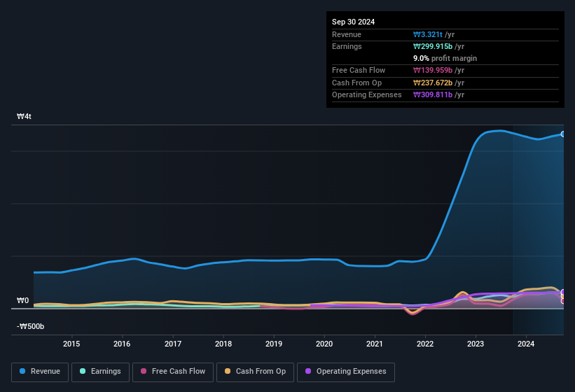Click the 2016 x-axis label
Image resolution: width=575 pixels, height=392 pixels.
click(x=122, y=344)
